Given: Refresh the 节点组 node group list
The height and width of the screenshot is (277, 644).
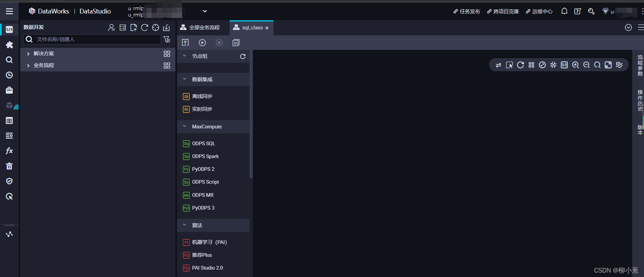Looking at the screenshot, I should click(x=243, y=56).
